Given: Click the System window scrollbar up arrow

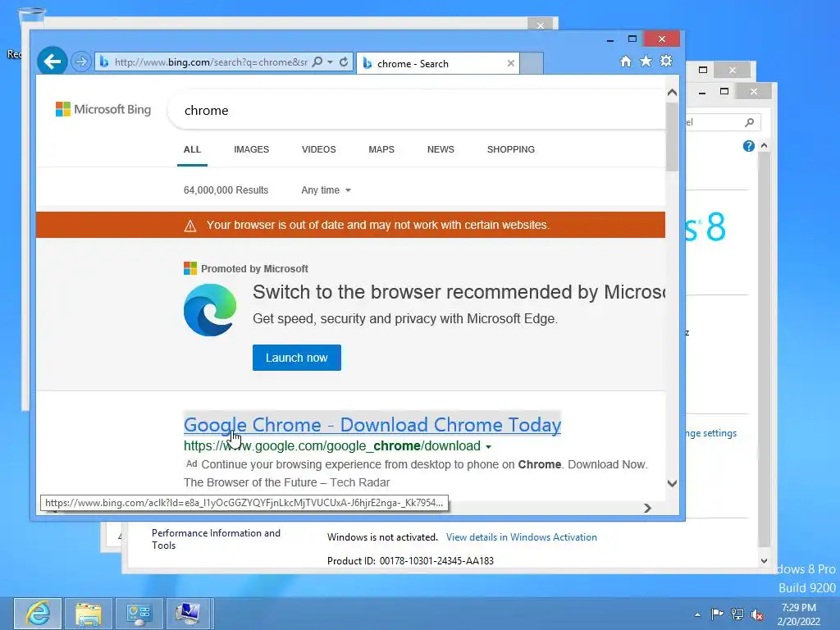Looking at the screenshot, I should point(765,146).
